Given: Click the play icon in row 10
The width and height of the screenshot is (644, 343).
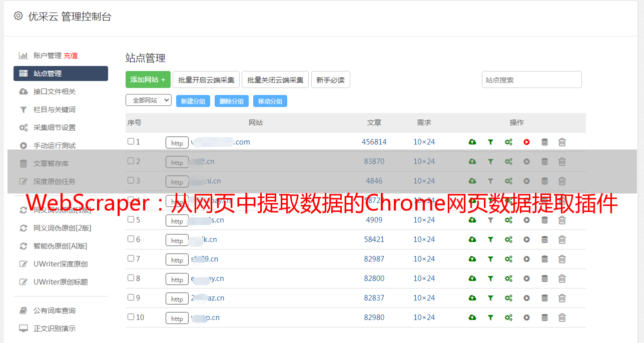Looking at the screenshot, I should [526, 317].
